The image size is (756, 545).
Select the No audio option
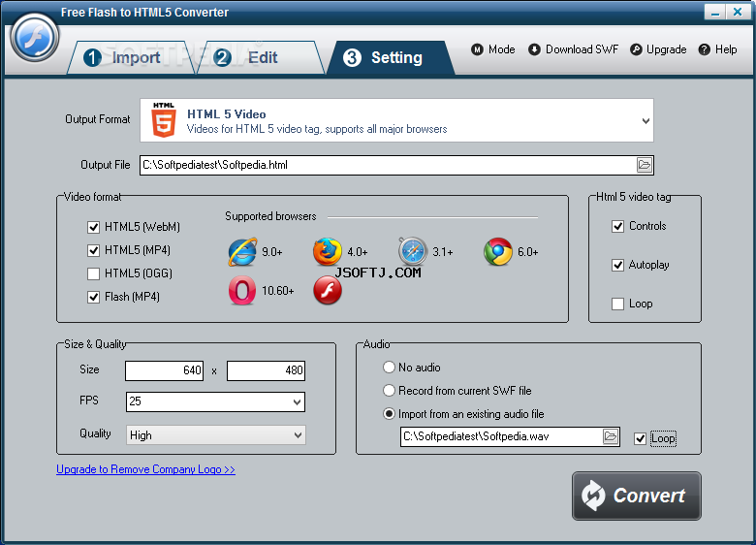pos(389,368)
